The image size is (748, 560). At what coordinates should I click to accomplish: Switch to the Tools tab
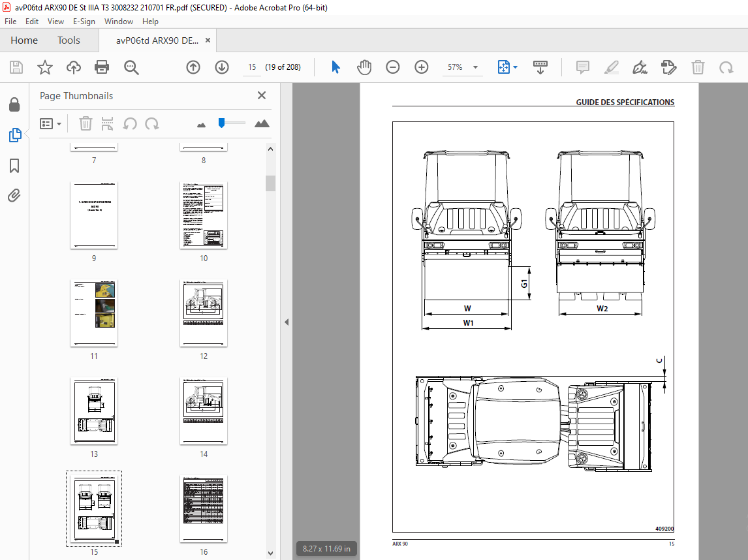69,40
